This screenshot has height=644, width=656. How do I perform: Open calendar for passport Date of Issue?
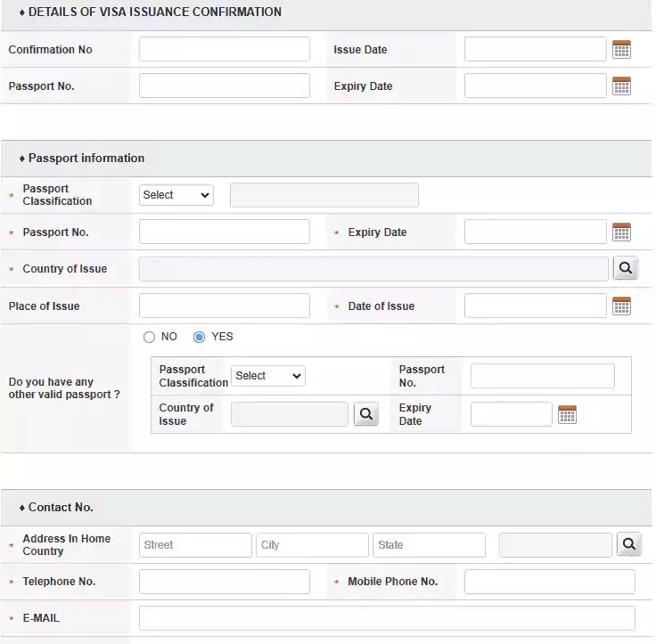(x=621, y=306)
